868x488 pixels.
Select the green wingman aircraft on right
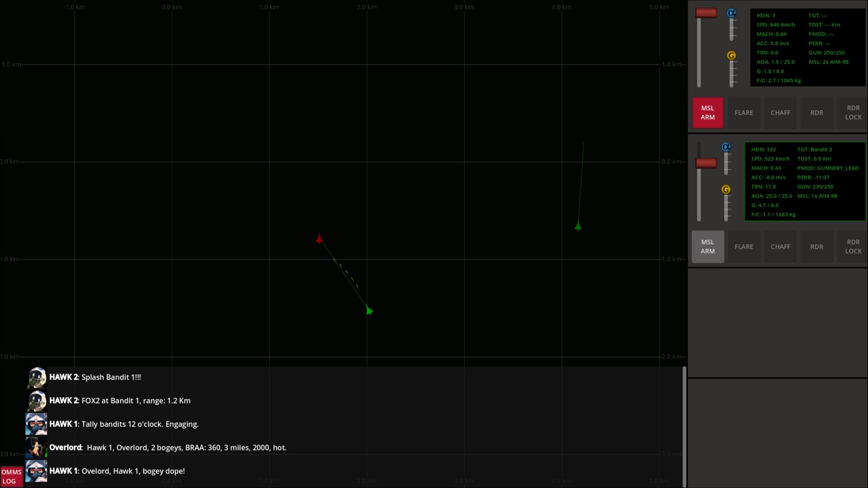pyautogui.click(x=578, y=226)
